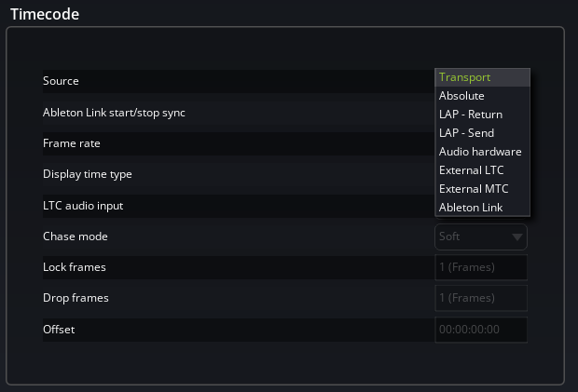Click the LTC audio input row label
Image resolution: width=578 pixels, height=392 pixels.
(x=83, y=205)
